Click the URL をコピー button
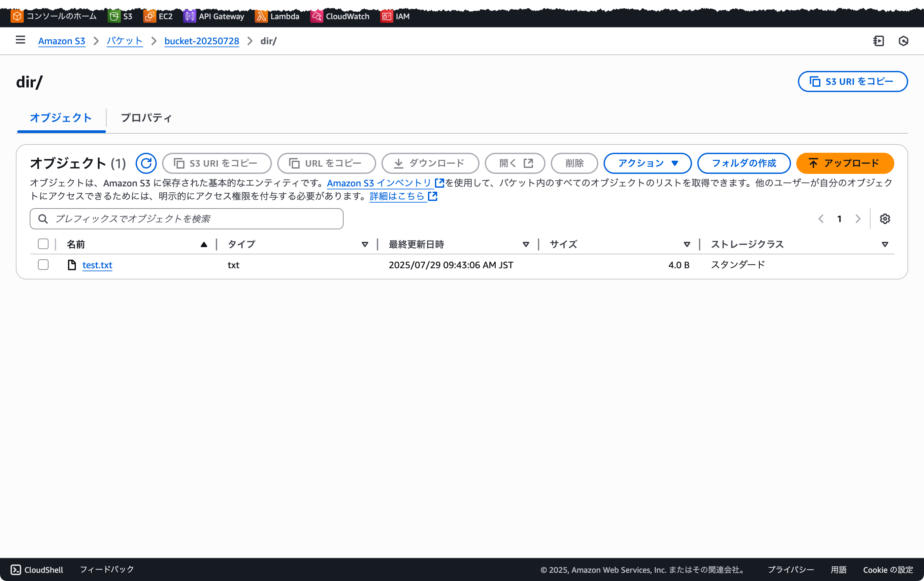Screen dimensions: 924x581 tap(327, 163)
